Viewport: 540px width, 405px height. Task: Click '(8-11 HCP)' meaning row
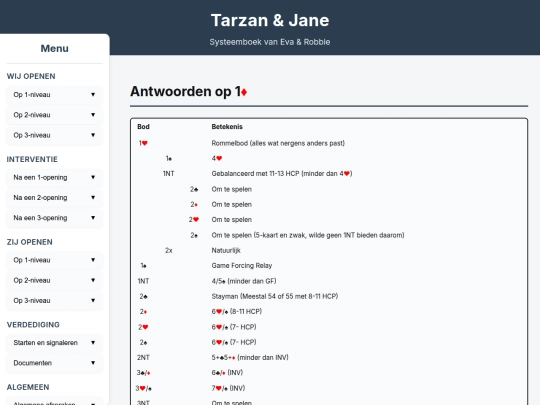(x=237, y=311)
